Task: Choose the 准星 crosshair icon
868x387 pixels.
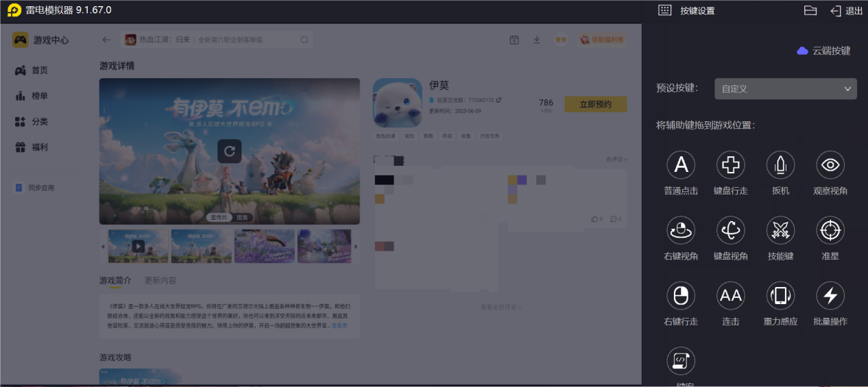Action: tap(830, 230)
